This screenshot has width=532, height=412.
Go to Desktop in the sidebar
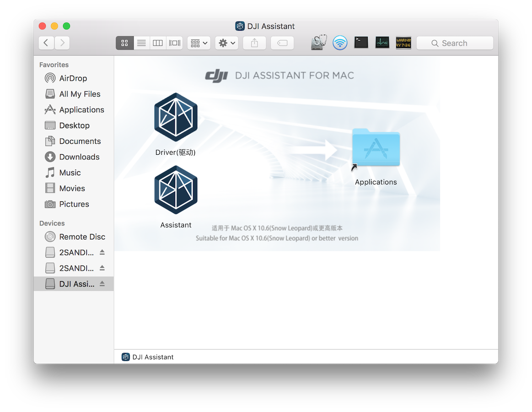click(73, 125)
